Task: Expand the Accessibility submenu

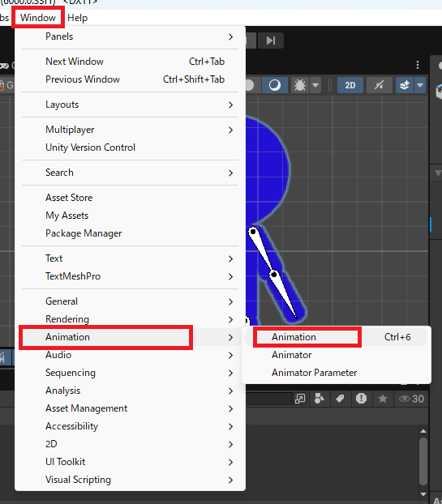Action: pyautogui.click(x=130, y=426)
